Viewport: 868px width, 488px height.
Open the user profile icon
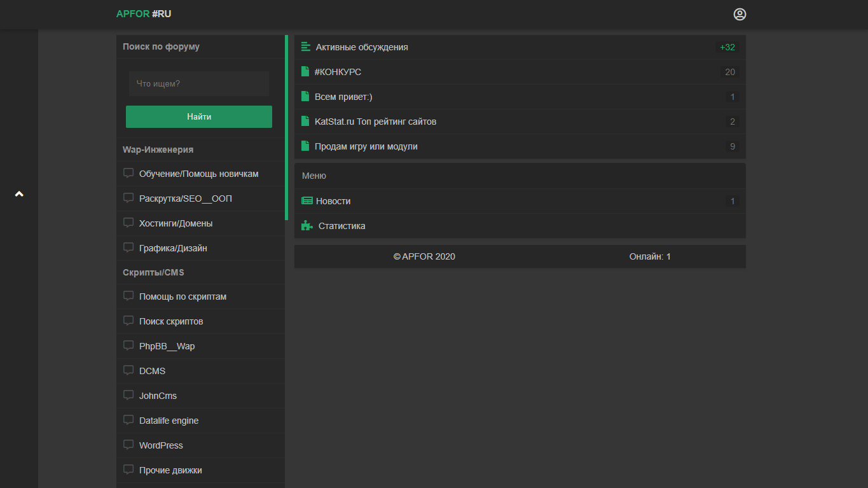pos(740,14)
